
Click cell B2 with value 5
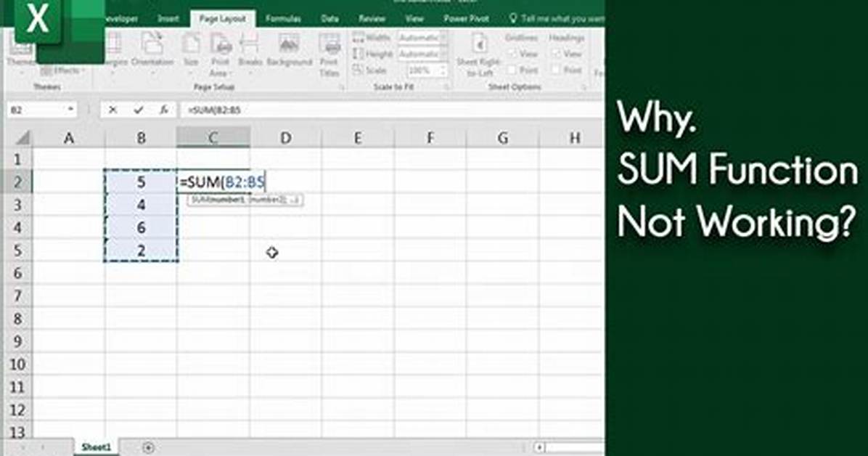tap(142, 182)
